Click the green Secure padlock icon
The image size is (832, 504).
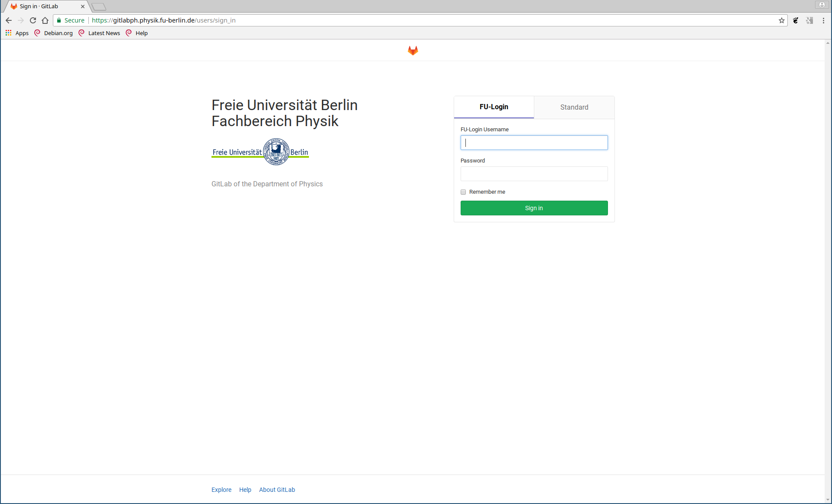tap(59, 20)
